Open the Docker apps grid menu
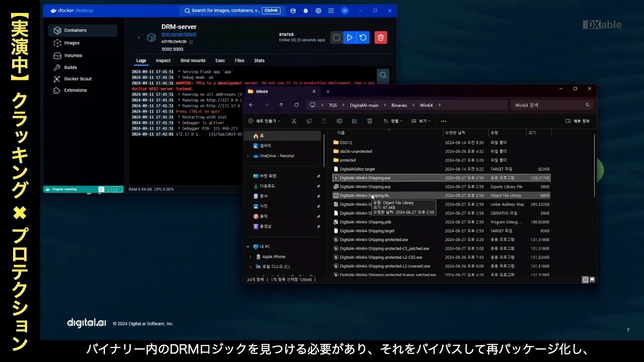 tap(331, 11)
